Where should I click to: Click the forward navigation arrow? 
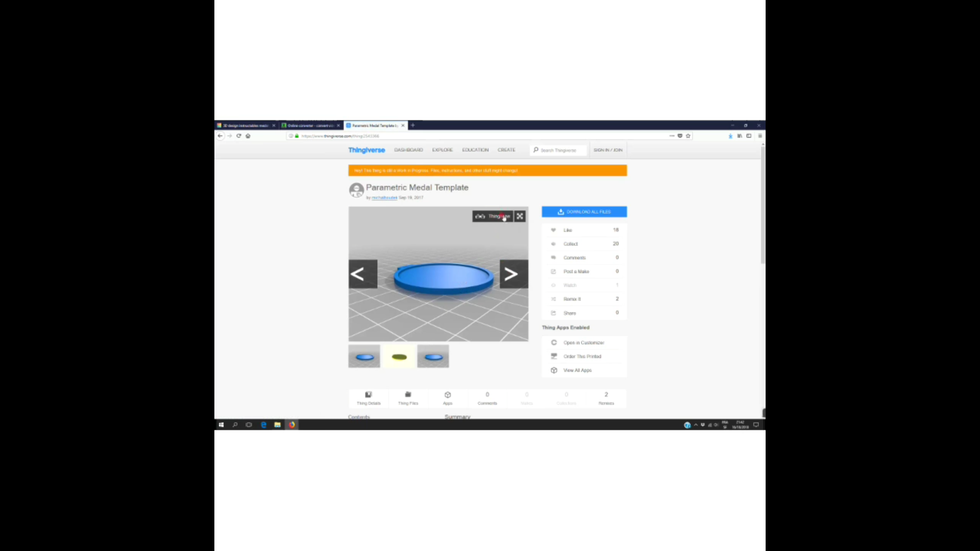(230, 136)
